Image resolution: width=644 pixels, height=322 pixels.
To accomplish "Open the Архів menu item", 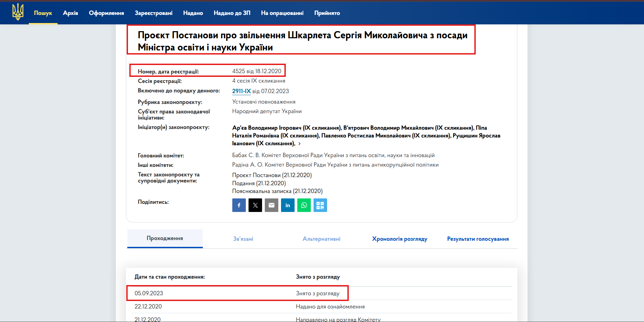I will pos(70,13).
